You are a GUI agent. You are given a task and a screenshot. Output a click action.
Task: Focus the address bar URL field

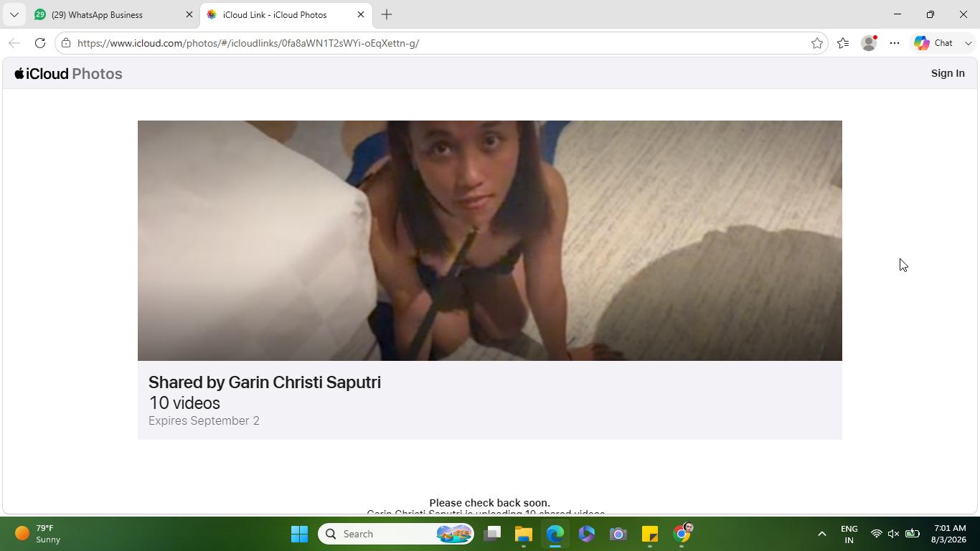point(438,43)
